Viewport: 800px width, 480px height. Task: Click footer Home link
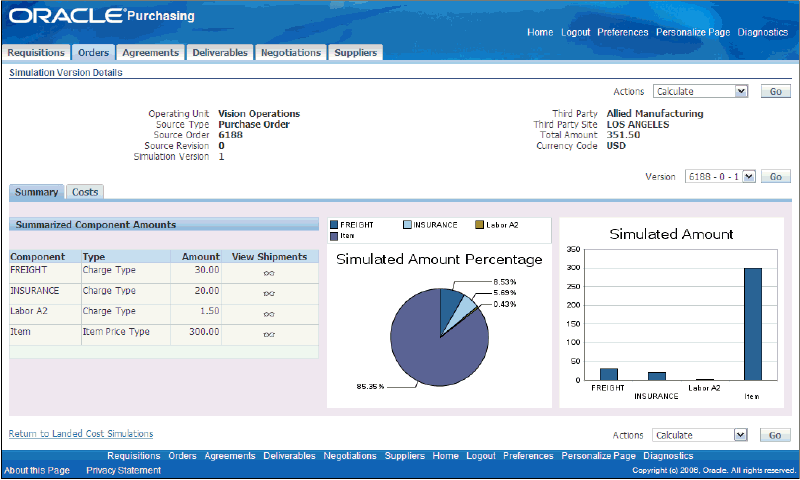pos(445,456)
